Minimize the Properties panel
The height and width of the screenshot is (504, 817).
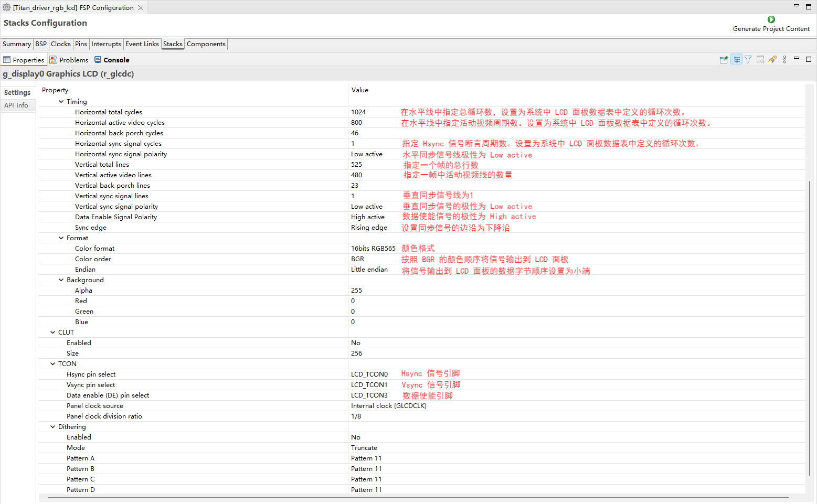coord(796,58)
